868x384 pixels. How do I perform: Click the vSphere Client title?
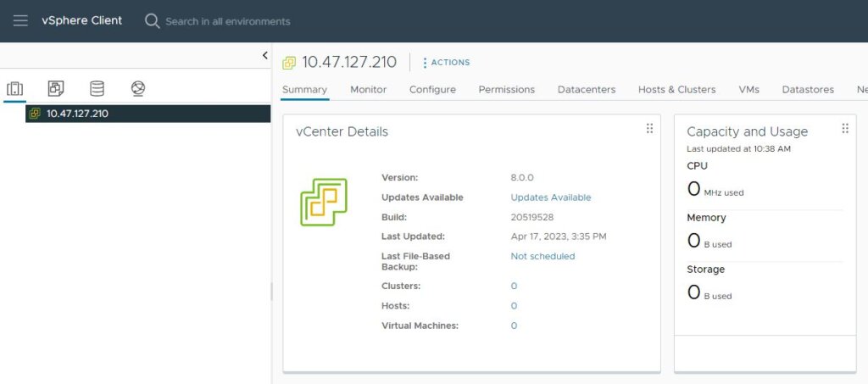[82, 20]
